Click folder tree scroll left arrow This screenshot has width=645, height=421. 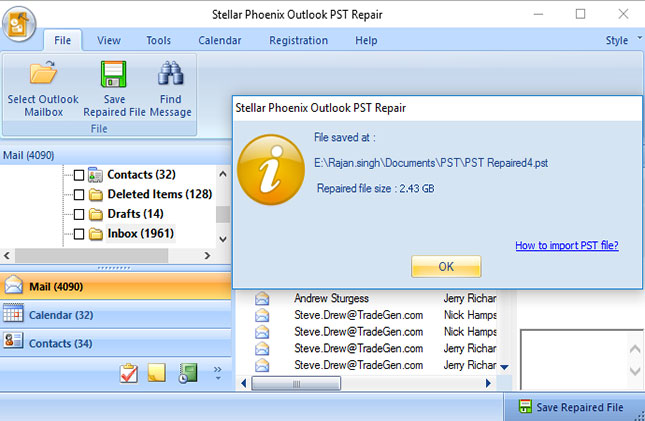(x=7, y=256)
